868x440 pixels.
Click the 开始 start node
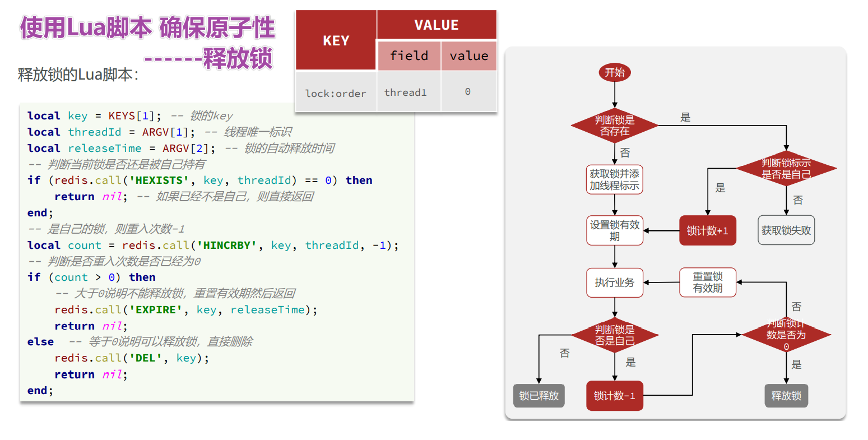click(x=615, y=72)
